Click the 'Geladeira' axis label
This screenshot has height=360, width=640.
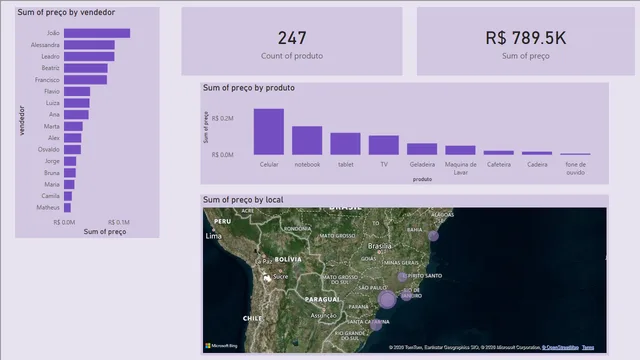click(422, 164)
